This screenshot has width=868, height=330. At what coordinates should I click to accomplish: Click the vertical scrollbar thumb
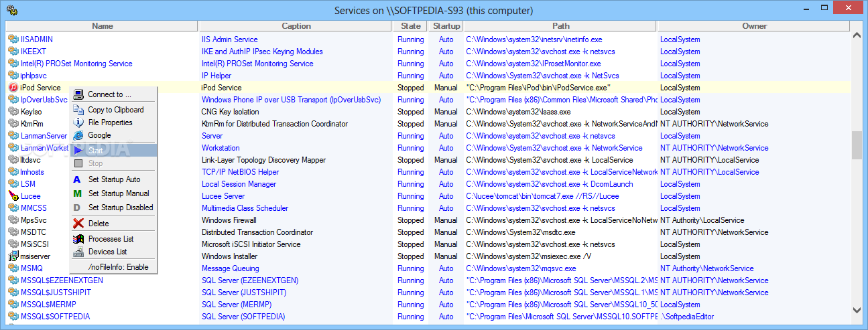click(x=857, y=145)
